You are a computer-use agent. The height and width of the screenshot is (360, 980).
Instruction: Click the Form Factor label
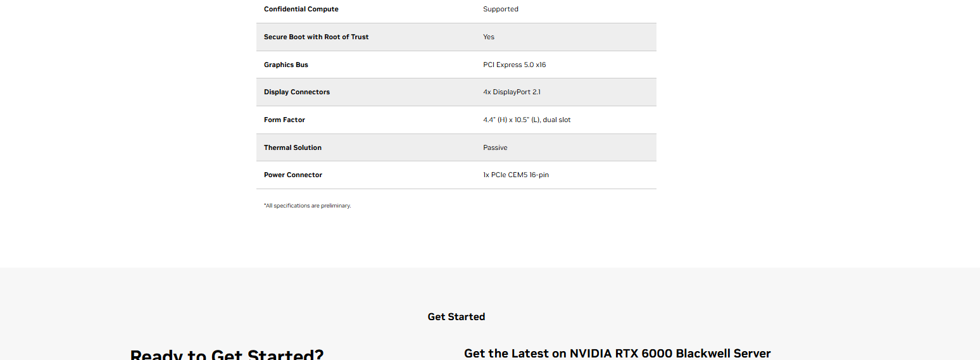coord(284,120)
